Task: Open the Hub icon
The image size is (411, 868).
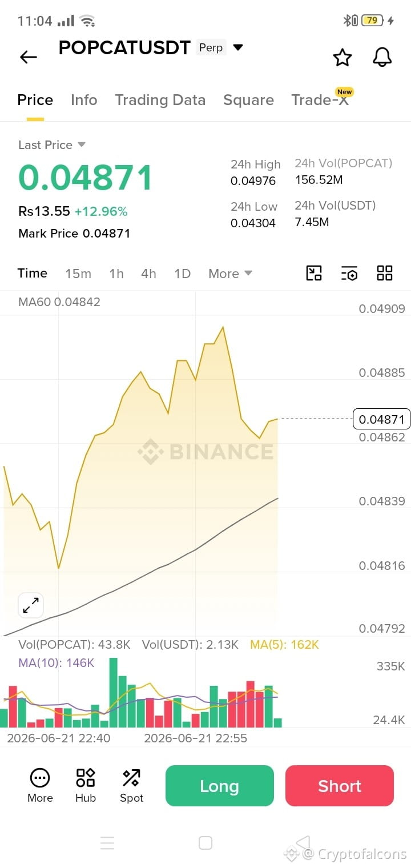Action: click(x=86, y=785)
